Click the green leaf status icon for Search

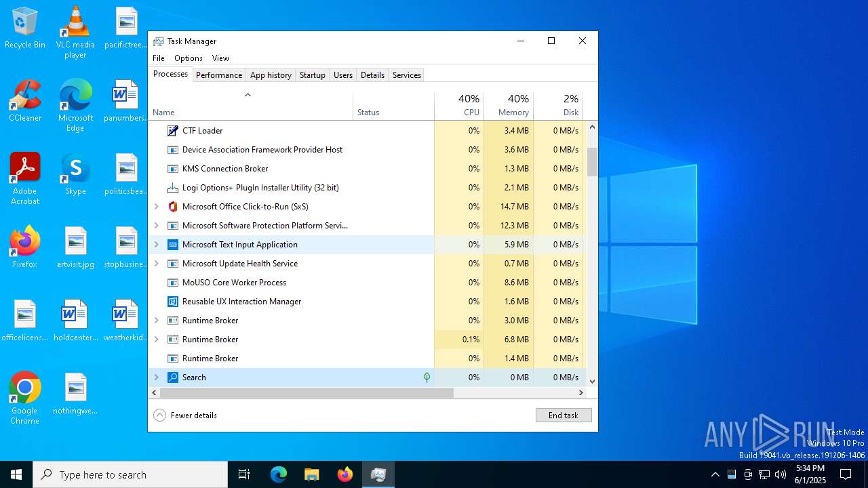tap(427, 378)
